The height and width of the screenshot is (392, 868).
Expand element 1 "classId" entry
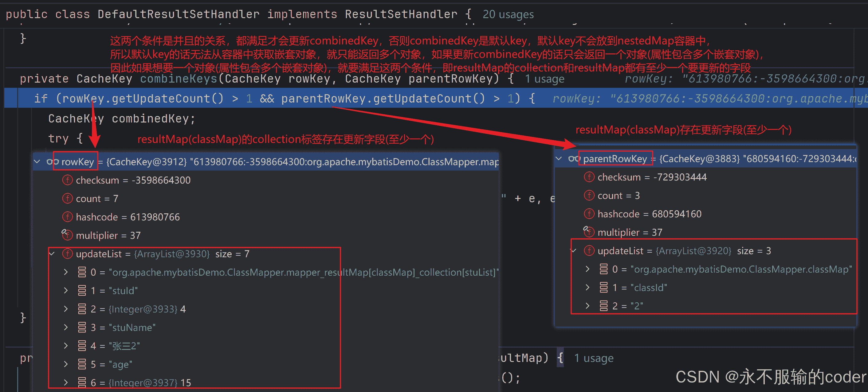pos(588,287)
